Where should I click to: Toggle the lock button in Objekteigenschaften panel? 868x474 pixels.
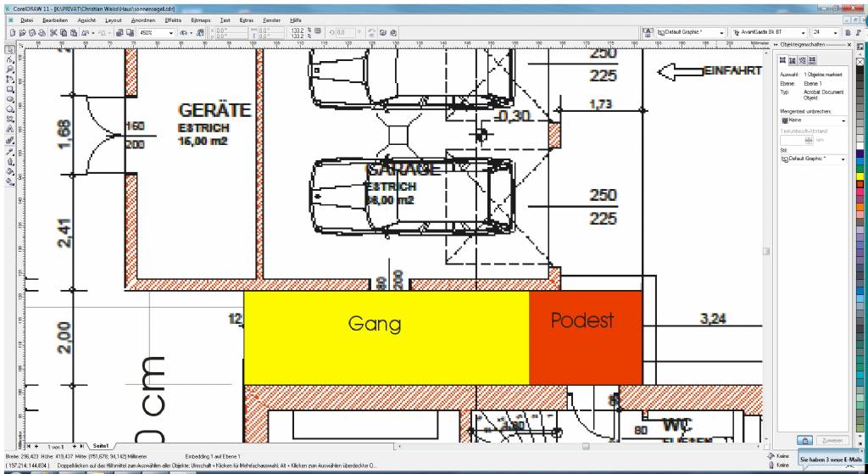(x=805, y=440)
